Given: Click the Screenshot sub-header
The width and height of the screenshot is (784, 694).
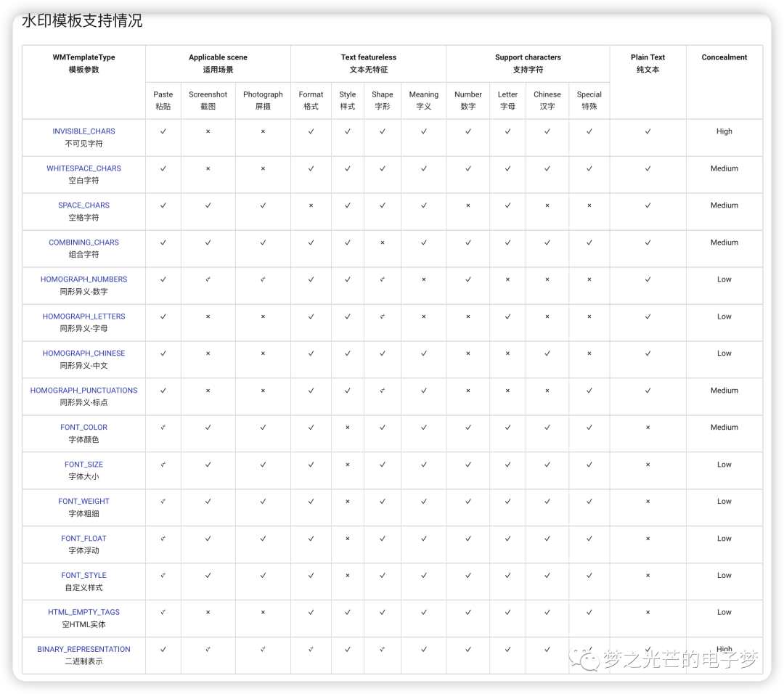Looking at the screenshot, I should tap(208, 100).
